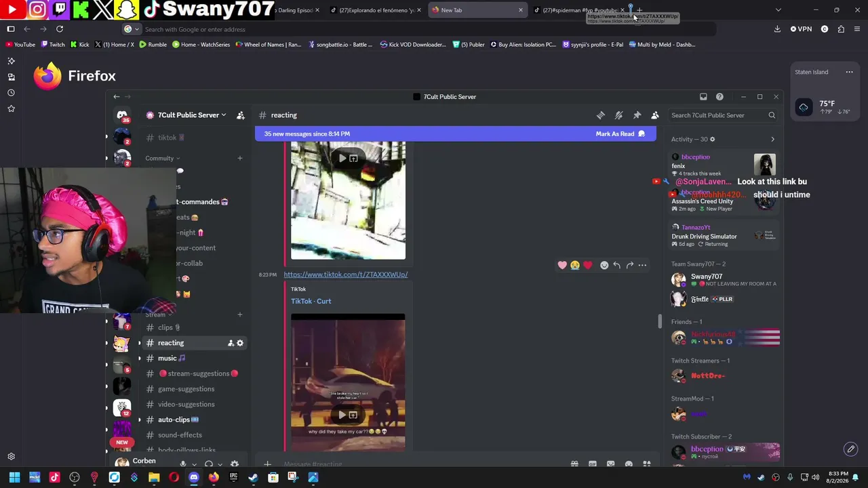Open notification settings with the muted bell icon
This screenshot has height=488, width=868.
(x=618, y=115)
